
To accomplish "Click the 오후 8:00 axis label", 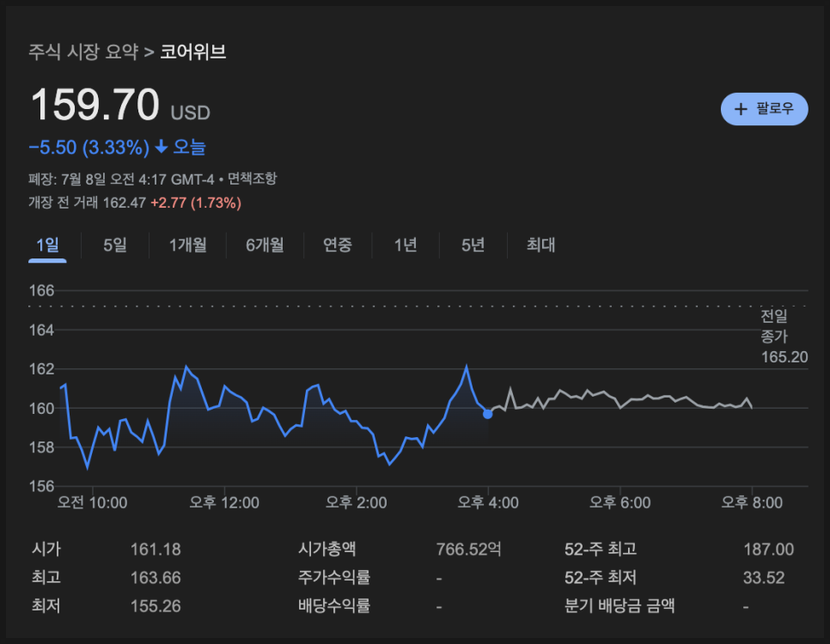I will click(x=752, y=502).
